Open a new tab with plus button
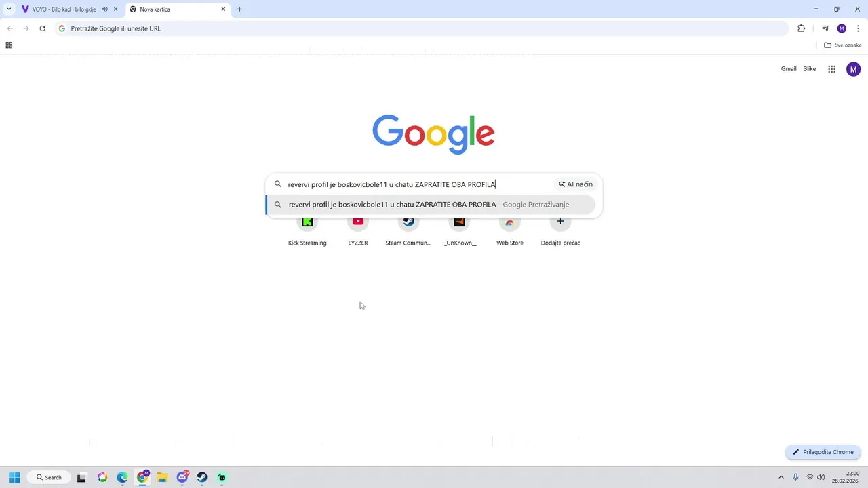 point(239,9)
